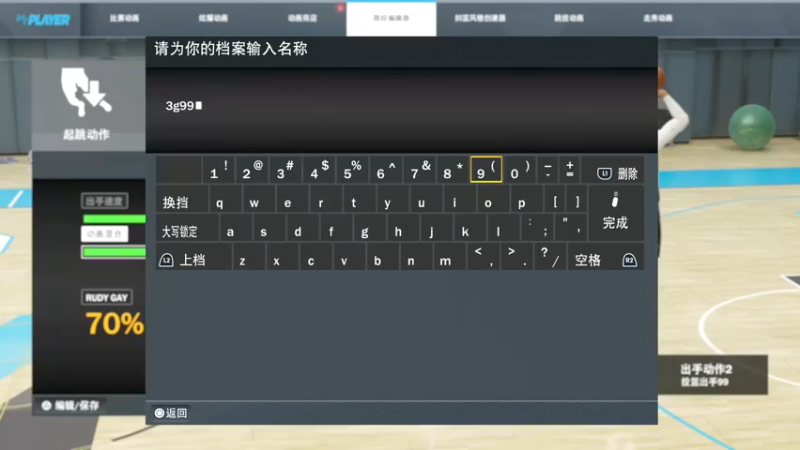The image size is (800, 450).
Task: Tap the letter b key
Action: 383,257
